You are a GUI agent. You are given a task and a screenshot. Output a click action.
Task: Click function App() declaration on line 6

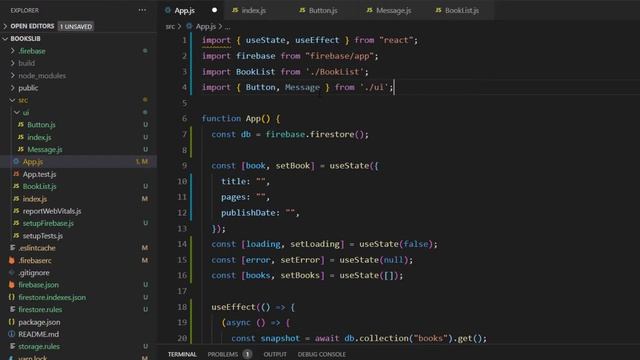[241, 119]
